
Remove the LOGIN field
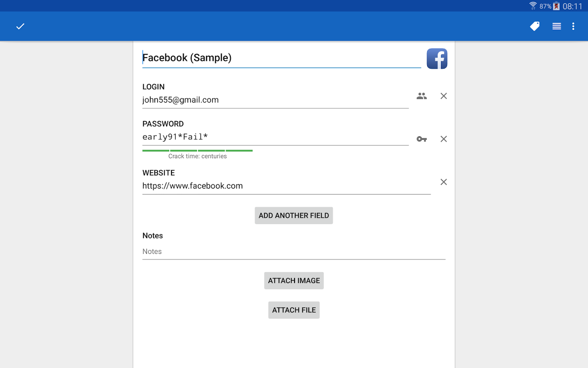coord(443,96)
